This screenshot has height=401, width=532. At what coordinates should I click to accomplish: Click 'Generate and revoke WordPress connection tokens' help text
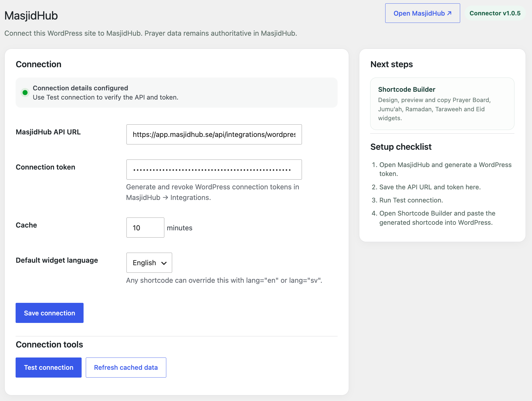pyautogui.click(x=213, y=192)
